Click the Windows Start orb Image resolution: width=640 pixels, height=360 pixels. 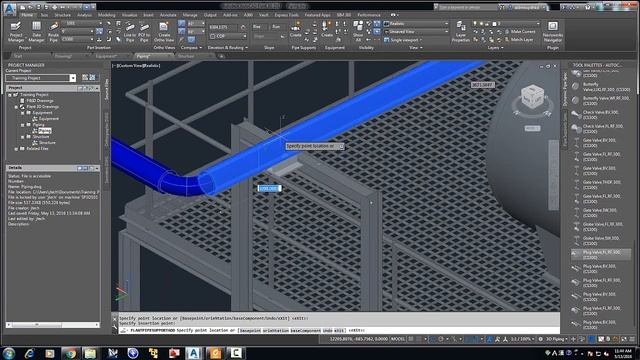(9, 353)
